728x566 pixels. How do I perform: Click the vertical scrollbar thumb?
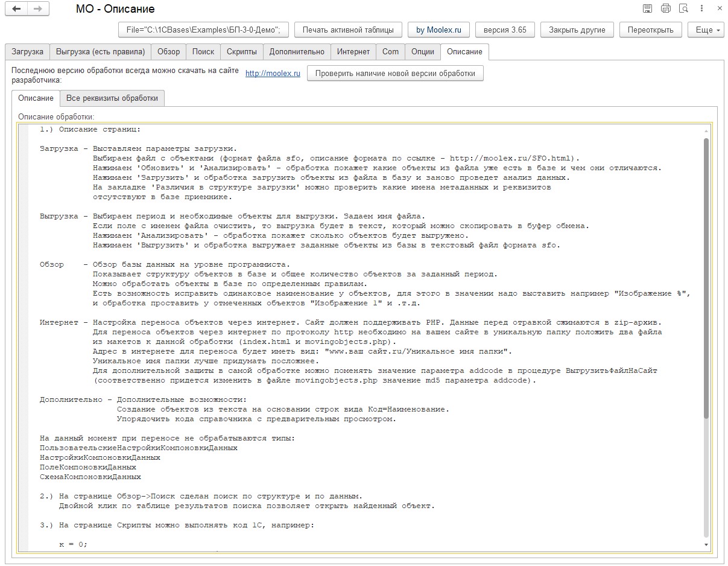coord(706,278)
